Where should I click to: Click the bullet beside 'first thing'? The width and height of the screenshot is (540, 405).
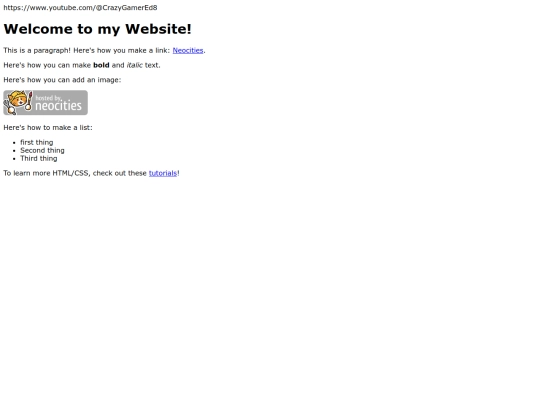[14, 143]
